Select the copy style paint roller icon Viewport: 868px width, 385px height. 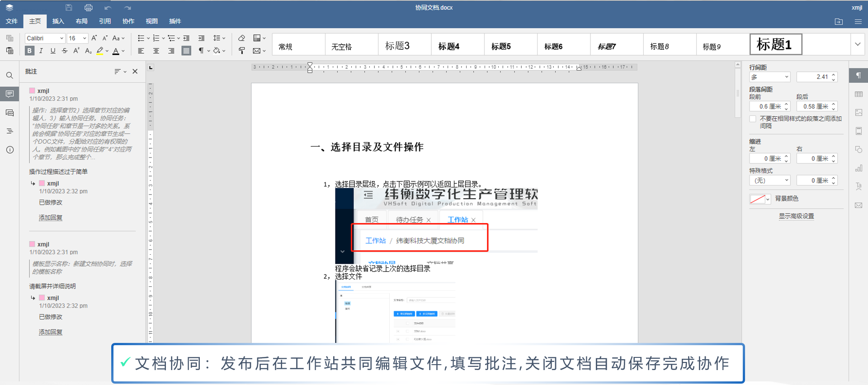click(x=241, y=51)
